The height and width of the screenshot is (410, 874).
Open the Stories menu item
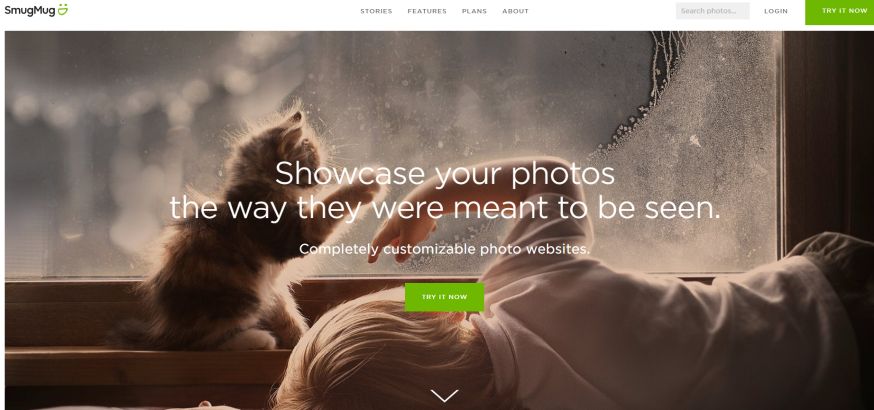coord(376,11)
